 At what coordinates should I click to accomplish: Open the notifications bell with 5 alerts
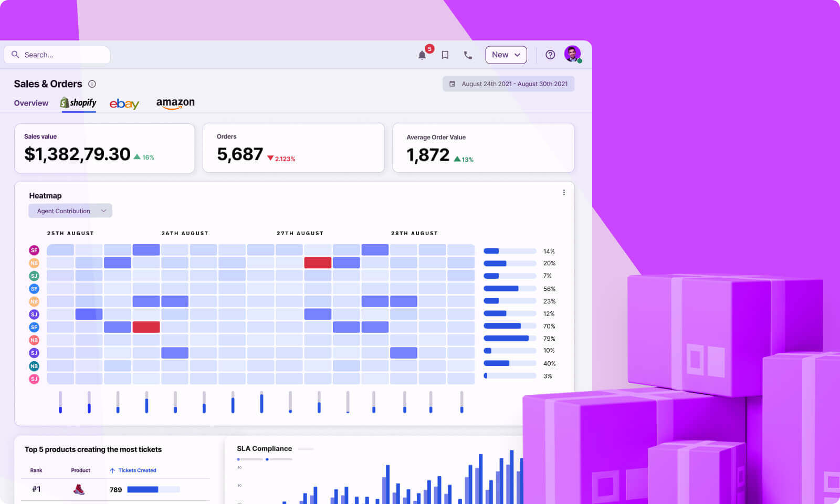[x=423, y=55]
